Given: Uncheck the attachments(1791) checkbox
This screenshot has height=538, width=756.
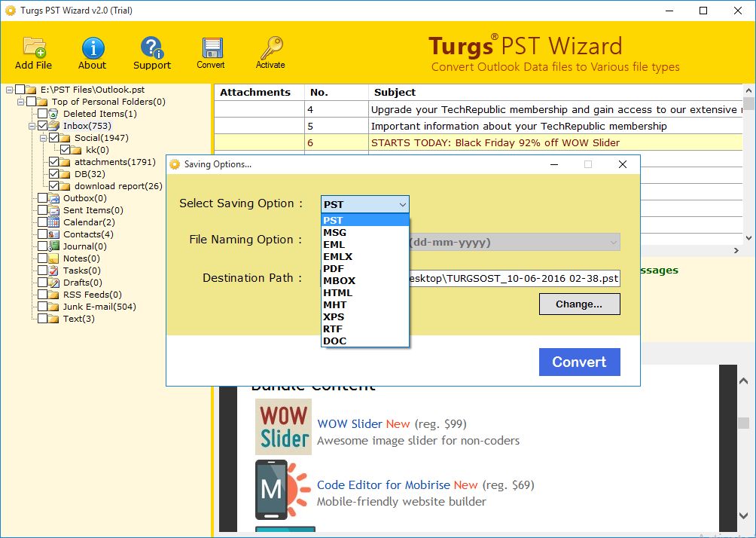Looking at the screenshot, I should 54,162.
